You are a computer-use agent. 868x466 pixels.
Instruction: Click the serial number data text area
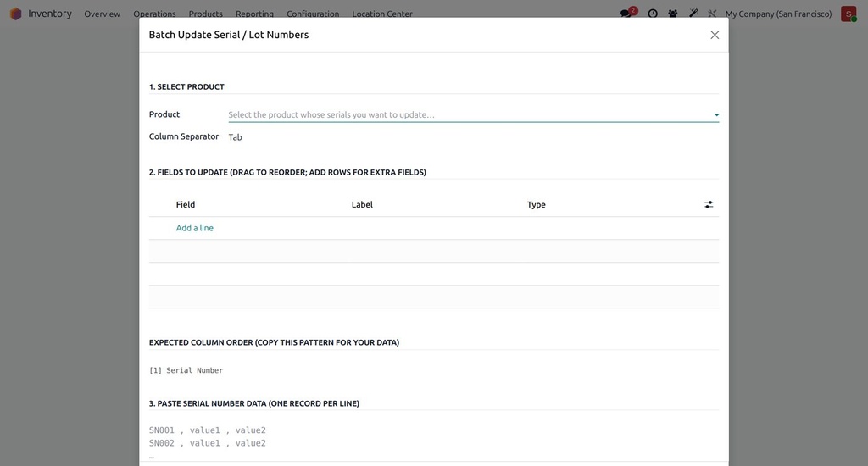(x=434, y=443)
